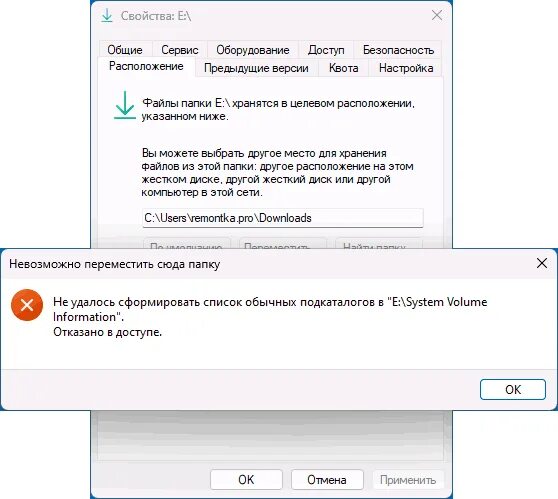Confirm the error dialog with OK
The height and width of the screenshot is (499, 558).
pos(512,389)
